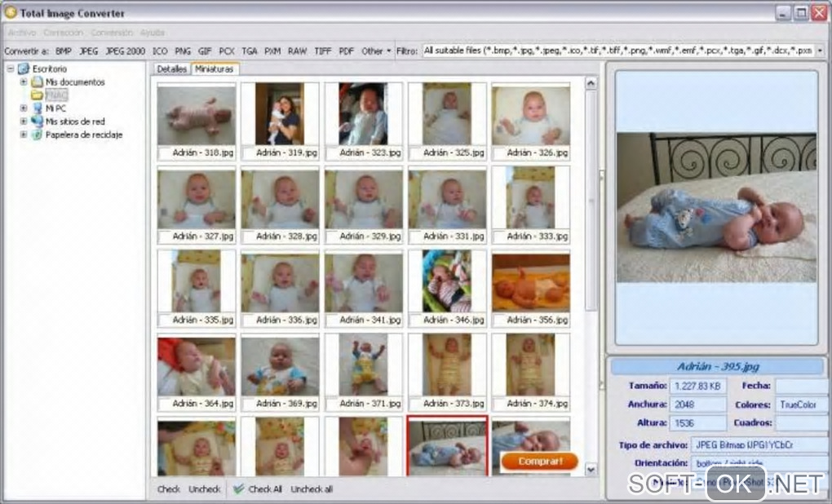Convert to ICO format
Image resolution: width=832 pixels, height=504 pixels.
pos(160,51)
